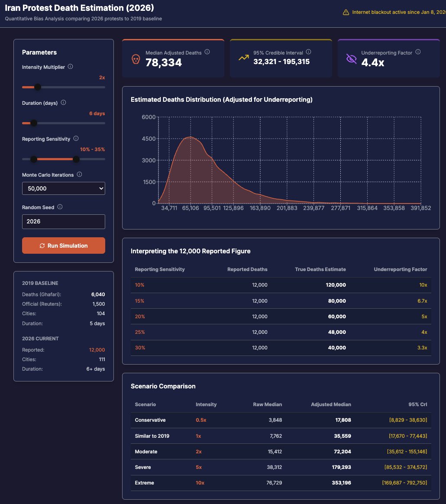Click the 6.7x underreporting factor cell
Viewport: 446px width, 504px height.
[422, 301]
